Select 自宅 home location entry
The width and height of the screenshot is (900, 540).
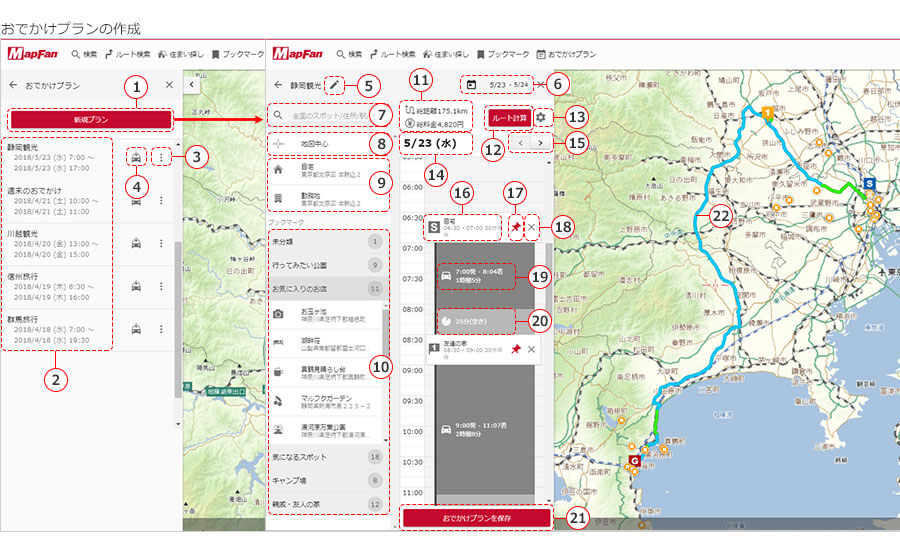328,170
